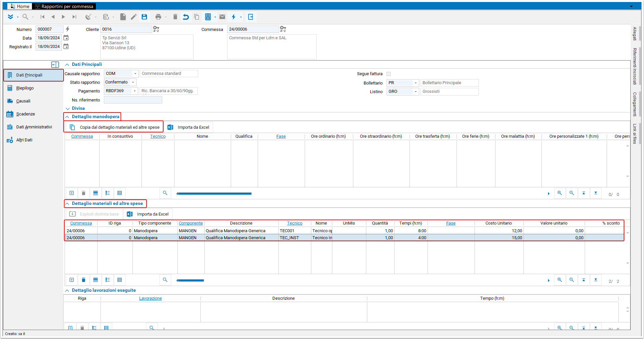Go to last row in manodopera grid
Image resolution: width=644 pixels, height=339 pixels.
click(596, 193)
